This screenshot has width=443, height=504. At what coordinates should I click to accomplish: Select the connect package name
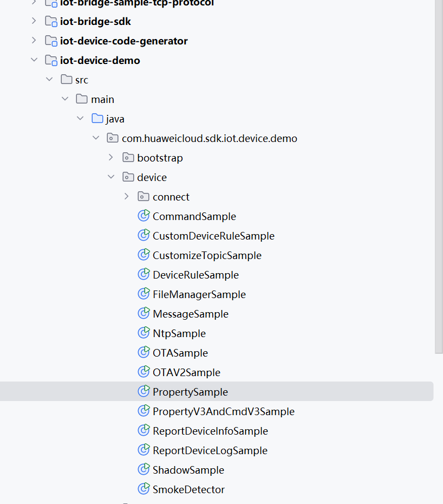171,197
